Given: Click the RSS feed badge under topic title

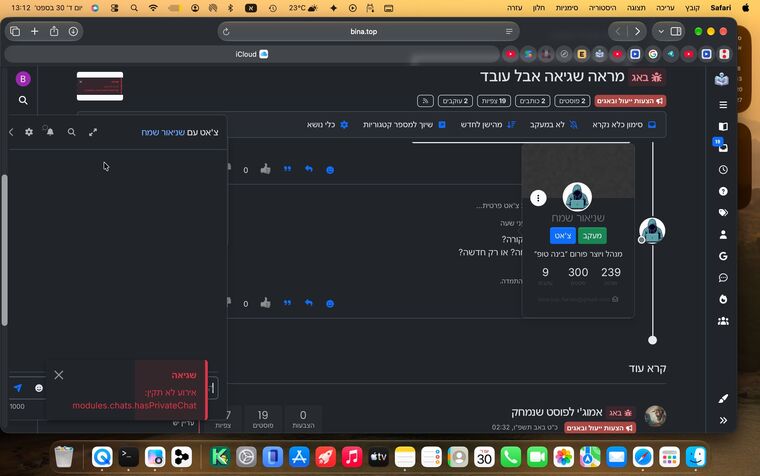Looking at the screenshot, I should tap(425, 101).
